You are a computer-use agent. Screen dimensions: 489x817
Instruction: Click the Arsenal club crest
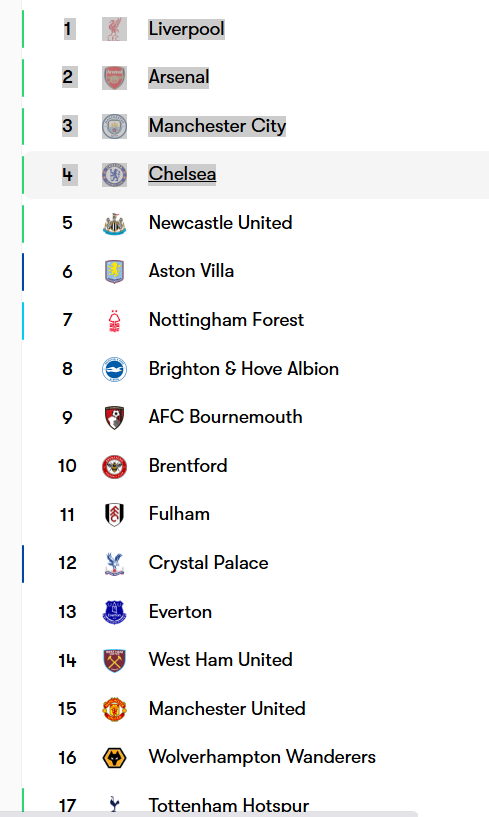pyautogui.click(x=114, y=77)
